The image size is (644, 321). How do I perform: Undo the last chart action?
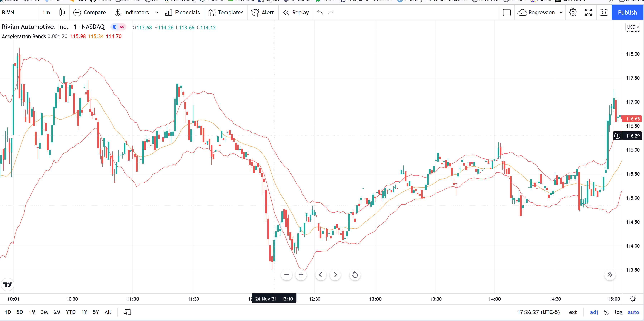pos(320,12)
